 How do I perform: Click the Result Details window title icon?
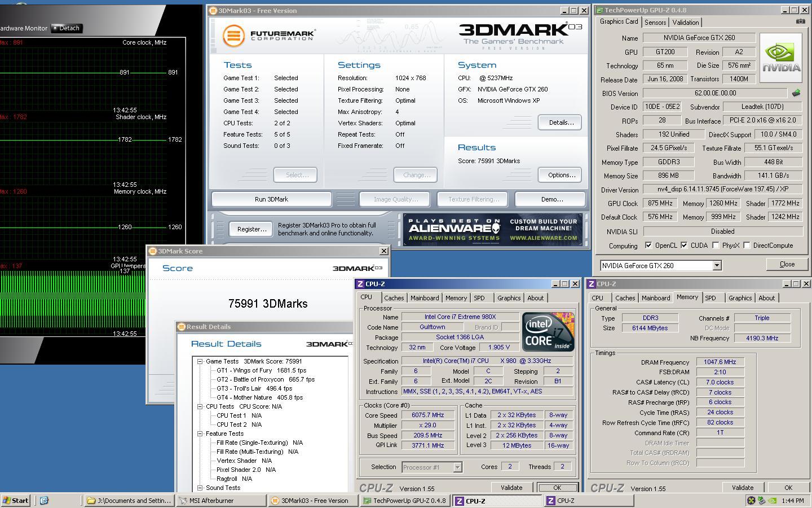click(x=181, y=327)
